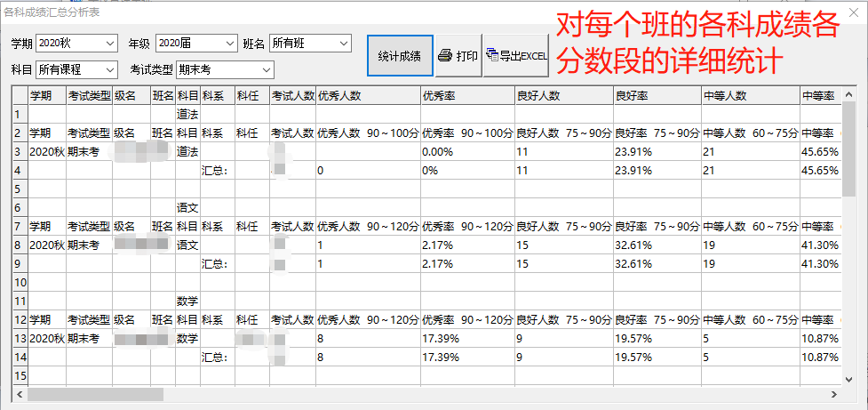Click 道法 cell in row 1
The height and width of the screenshot is (410, 868).
pyautogui.click(x=187, y=115)
